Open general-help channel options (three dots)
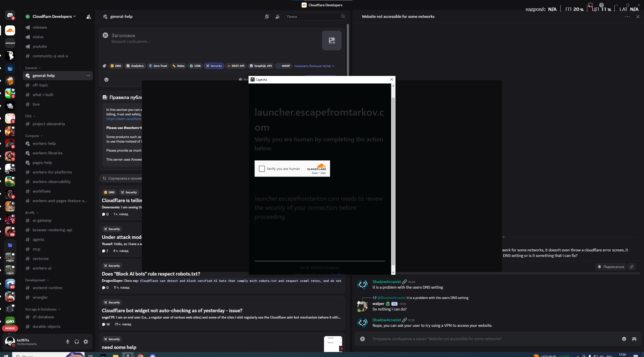The height and width of the screenshot is (357, 644). pos(88,75)
